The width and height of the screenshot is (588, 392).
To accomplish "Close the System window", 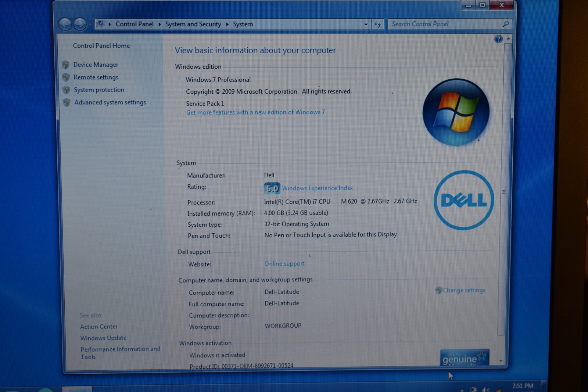I will [x=502, y=5].
